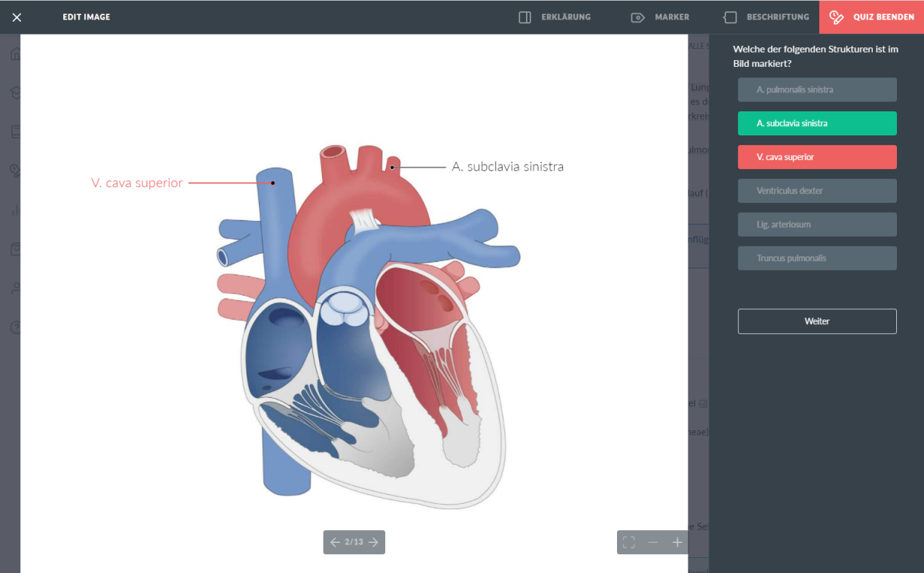
Task: Select answer A. pulmonalis sinistra
Action: [816, 89]
